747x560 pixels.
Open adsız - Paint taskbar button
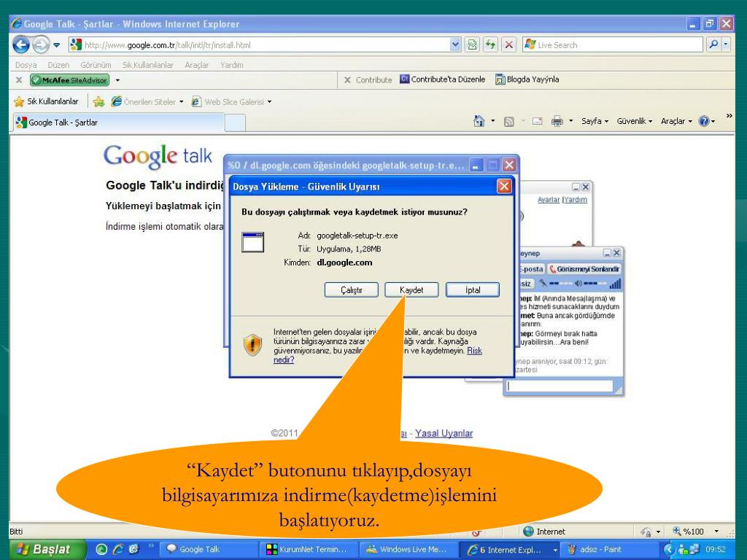[x=608, y=549]
